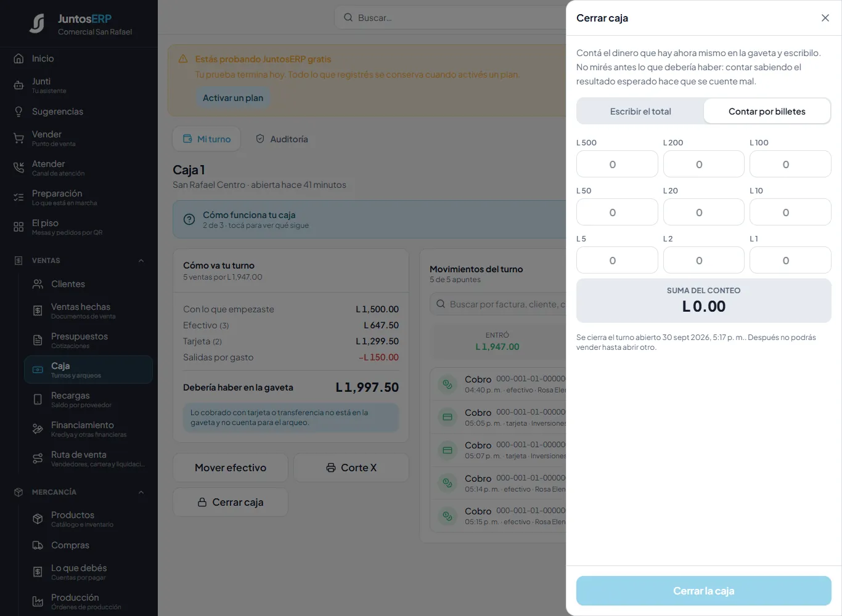The height and width of the screenshot is (616, 842).
Task: Switch to Escribir el total mode
Action: 640,111
